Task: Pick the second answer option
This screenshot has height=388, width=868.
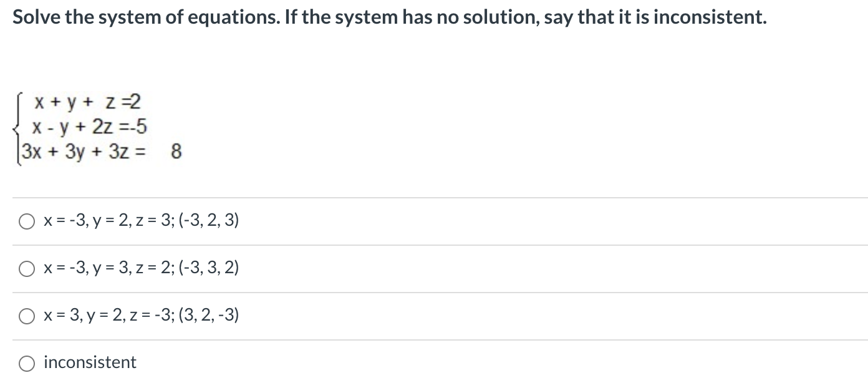Action: 140,268
